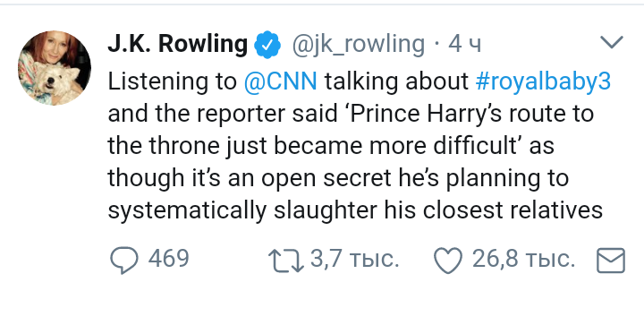This screenshot has width=644, height=325.
Task: Visit the @jk_rowling handle
Action: (358, 45)
